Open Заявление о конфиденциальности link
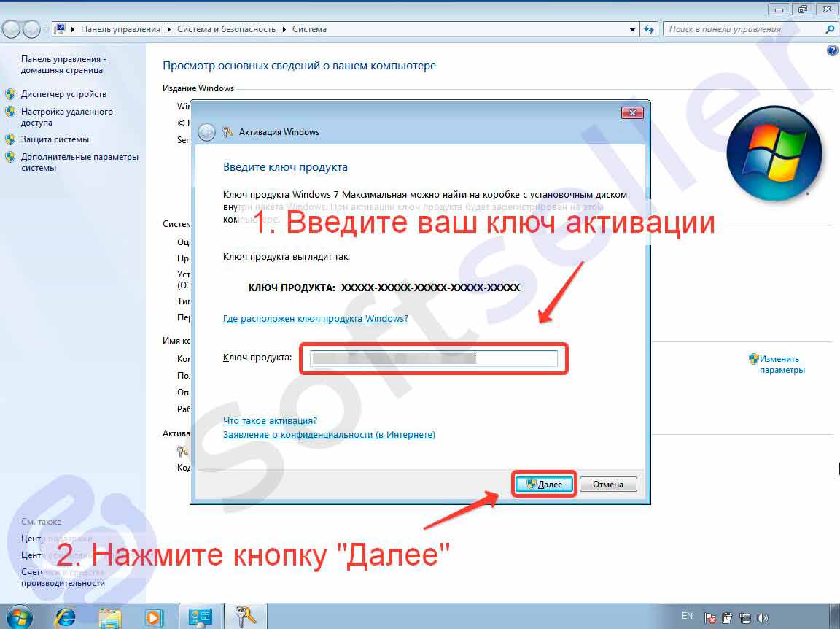 (329, 435)
